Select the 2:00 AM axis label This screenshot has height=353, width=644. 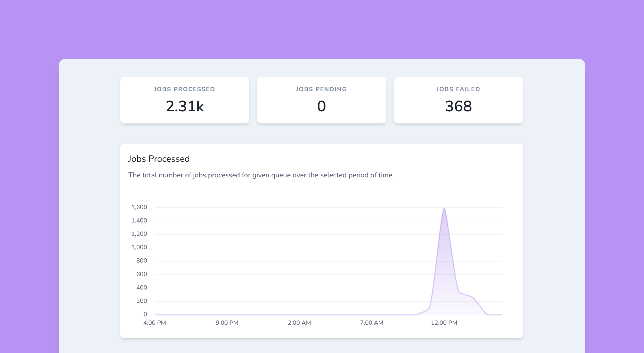click(x=299, y=323)
